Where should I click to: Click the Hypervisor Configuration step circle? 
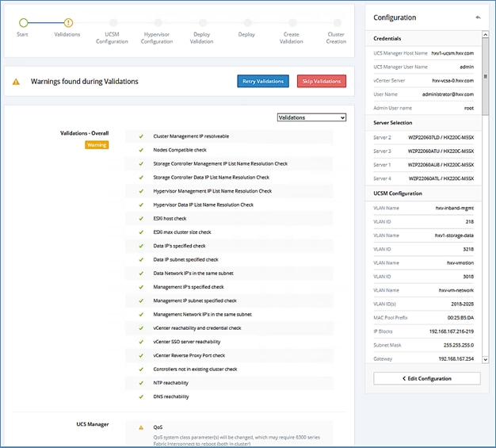click(158, 22)
